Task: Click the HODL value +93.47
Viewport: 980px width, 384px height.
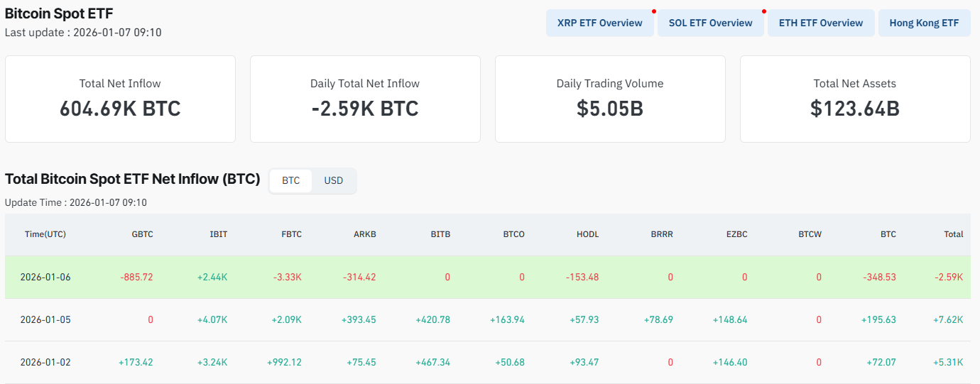Action: click(x=584, y=362)
